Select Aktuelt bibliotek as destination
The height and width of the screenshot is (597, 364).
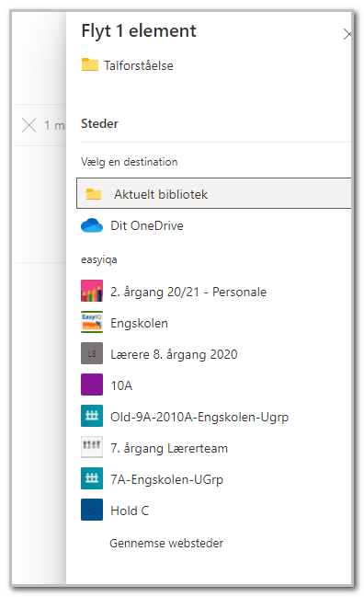pyautogui.click(x=214, y=193)
